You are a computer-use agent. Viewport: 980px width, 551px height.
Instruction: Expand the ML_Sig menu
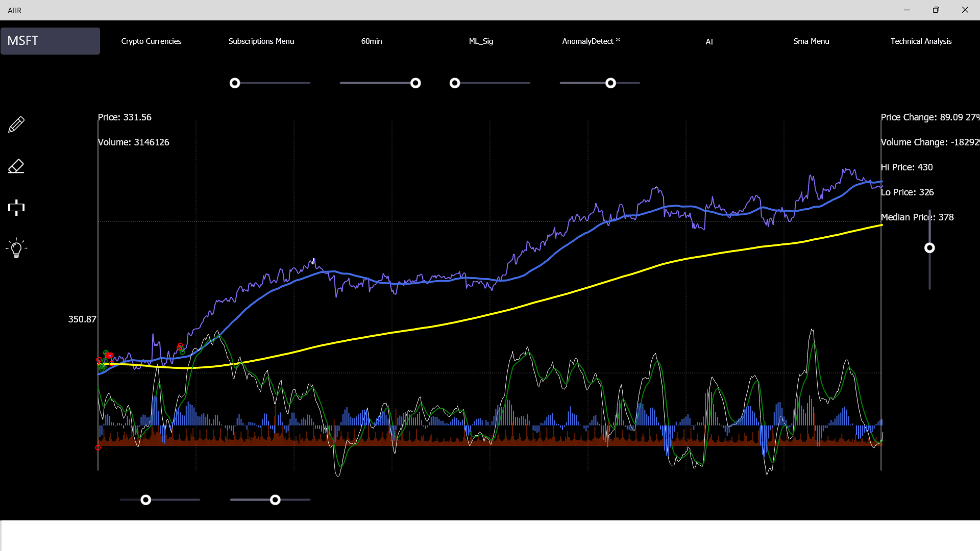click(x=481, y=41)
